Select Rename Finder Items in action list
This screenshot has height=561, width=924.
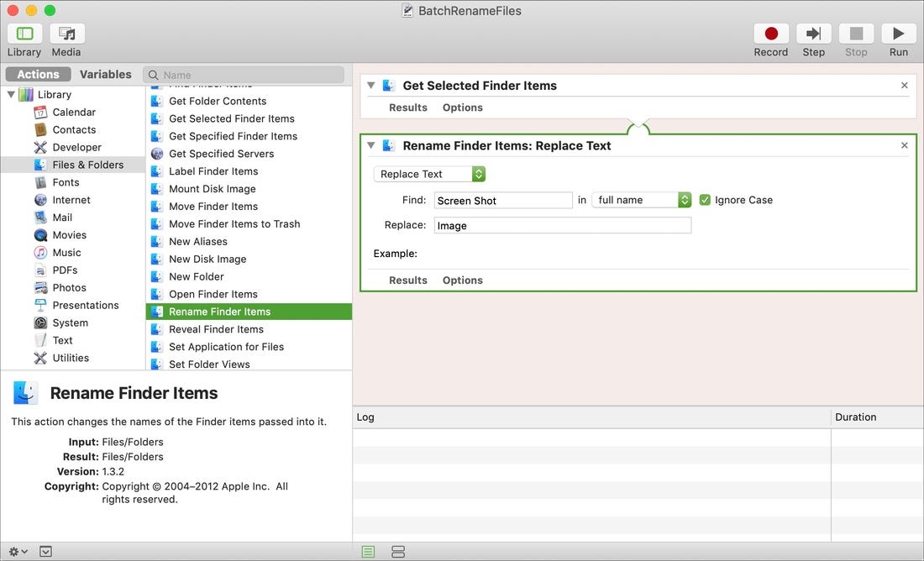coord(249,311)
